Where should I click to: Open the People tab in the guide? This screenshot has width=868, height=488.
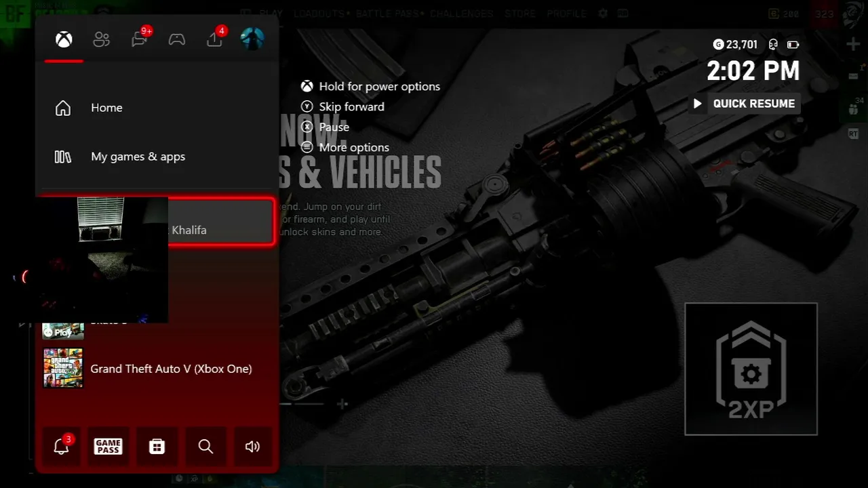pos(102,39)
